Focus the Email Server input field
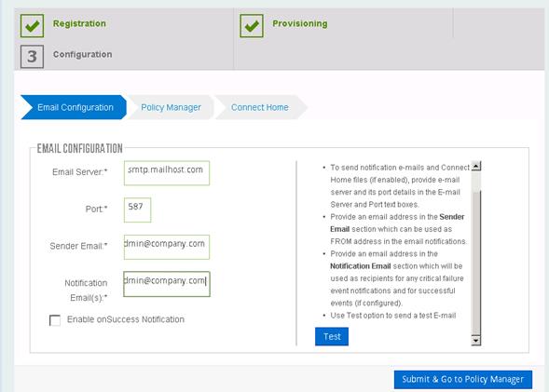 coord(167,173)
